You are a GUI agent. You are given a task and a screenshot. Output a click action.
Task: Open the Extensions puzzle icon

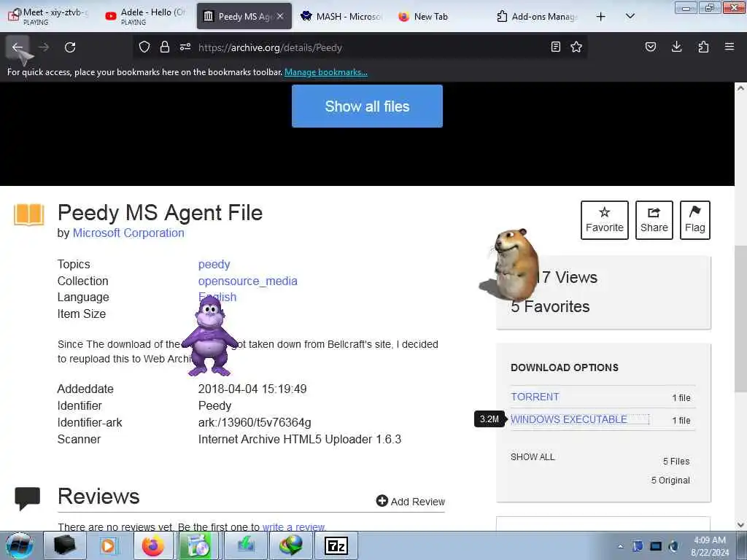pos(703,47)
